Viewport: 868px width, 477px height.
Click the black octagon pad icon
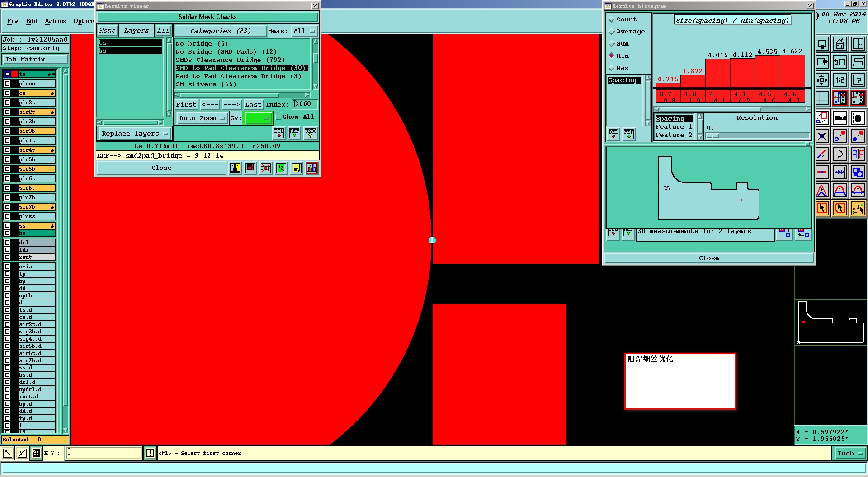coord(858,118)
